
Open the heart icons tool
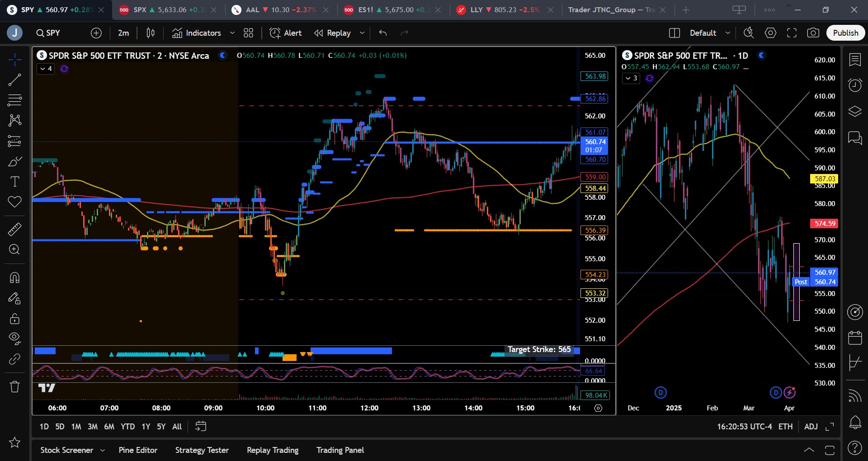pyautogui.click(x=14, y=202)
